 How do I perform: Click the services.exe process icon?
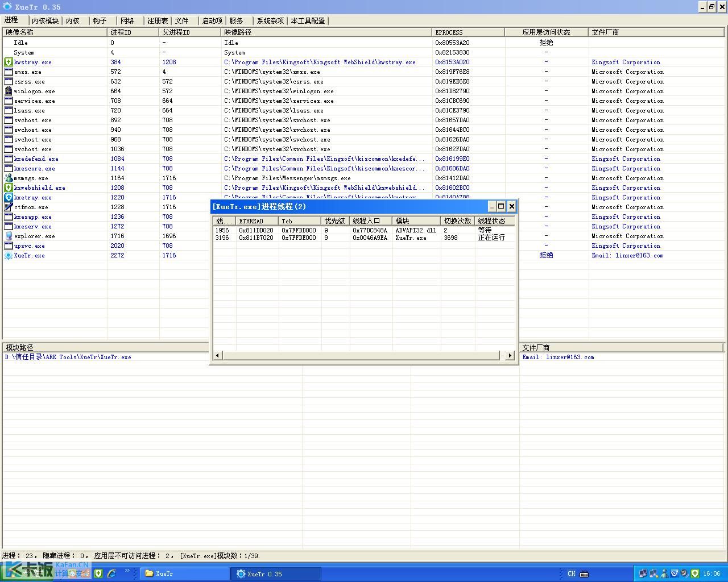point(9,101)
